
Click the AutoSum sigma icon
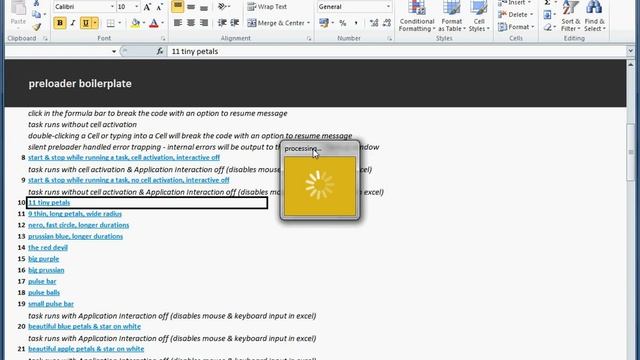point(547,3)
